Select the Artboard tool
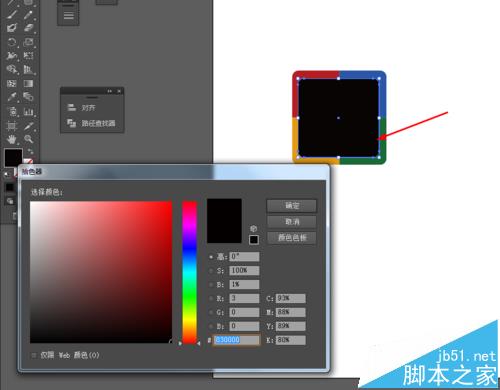Screen dimensions: 500x390 click(12, 126)
